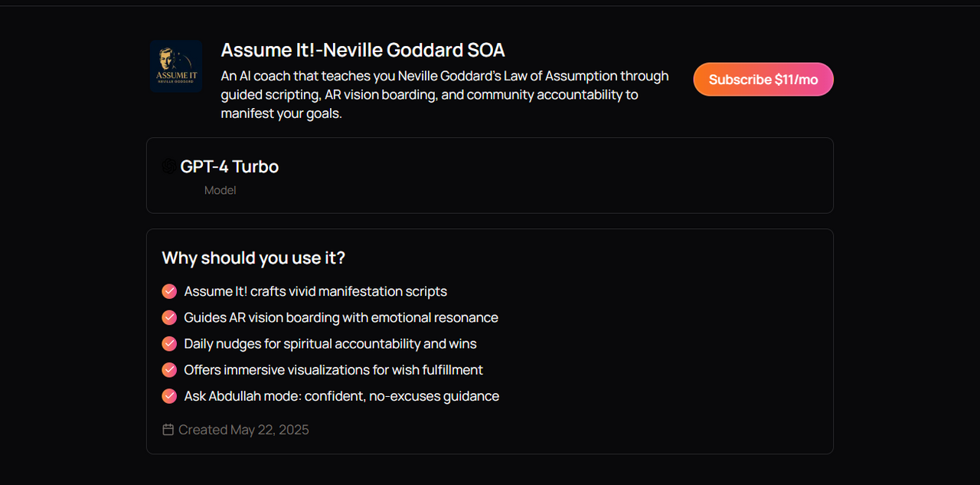This screenshot has width=980, height=485.
Task: Open the Assume It Neville Goddard logo thumbnail
Action: pos(176,66)
